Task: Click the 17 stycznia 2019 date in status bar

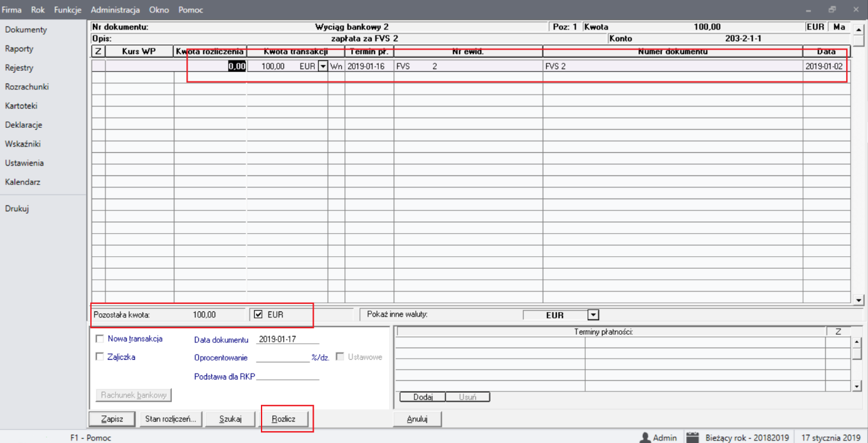Action: [x=831, y=437]
